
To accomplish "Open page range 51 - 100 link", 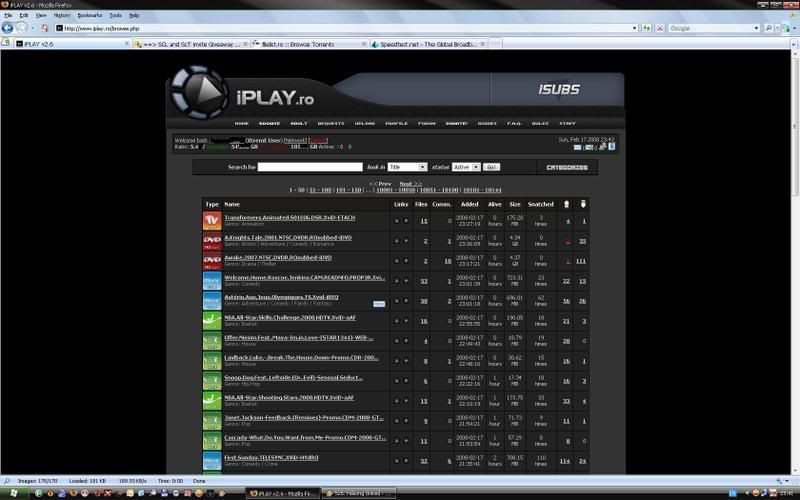I will (320, 190).
